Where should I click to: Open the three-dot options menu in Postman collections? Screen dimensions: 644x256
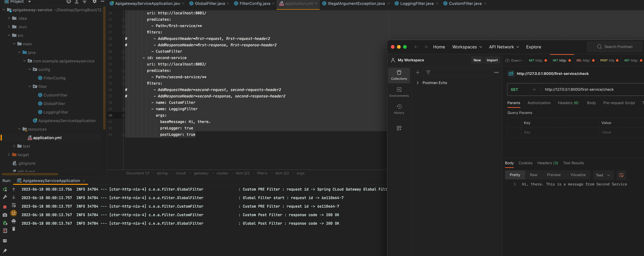[x=496, y=73]
